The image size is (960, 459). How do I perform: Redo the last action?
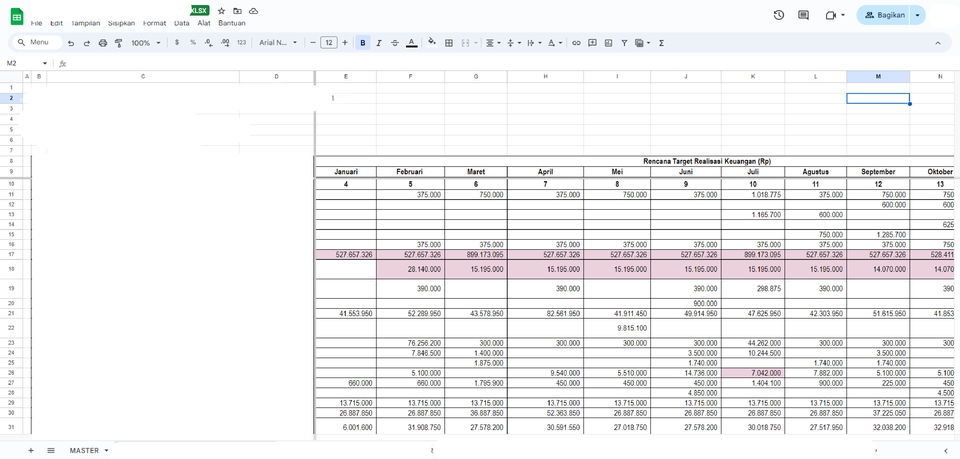(x=87, y=43)
